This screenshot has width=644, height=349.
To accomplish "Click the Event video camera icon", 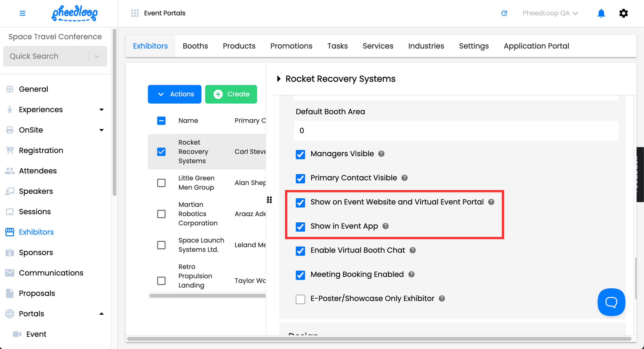I will tap(17, 335).
